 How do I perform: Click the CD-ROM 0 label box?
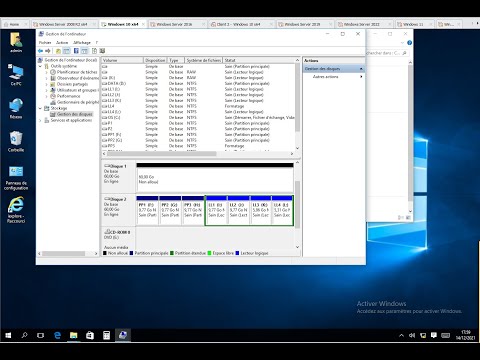point(118,238)
